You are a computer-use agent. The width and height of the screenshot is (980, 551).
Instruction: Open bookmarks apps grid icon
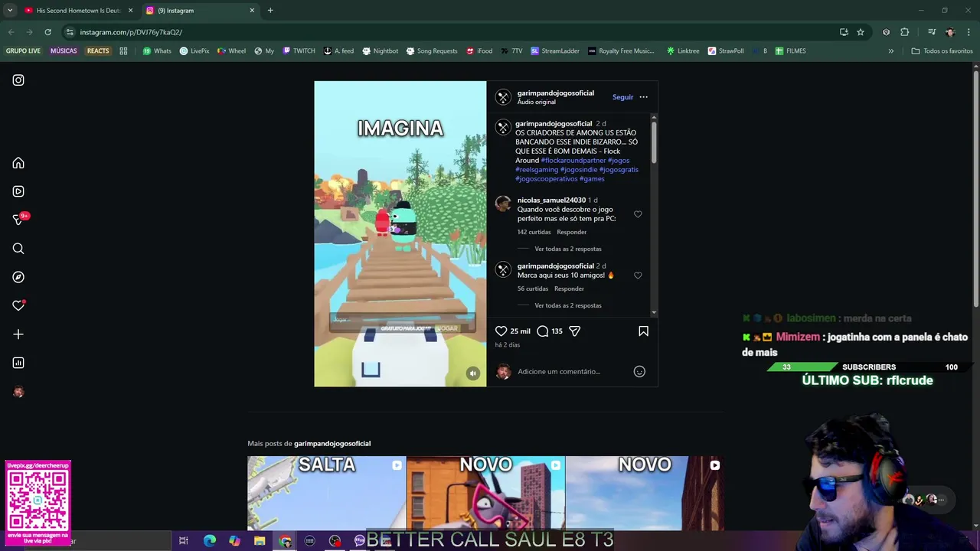tap(123, 51)
